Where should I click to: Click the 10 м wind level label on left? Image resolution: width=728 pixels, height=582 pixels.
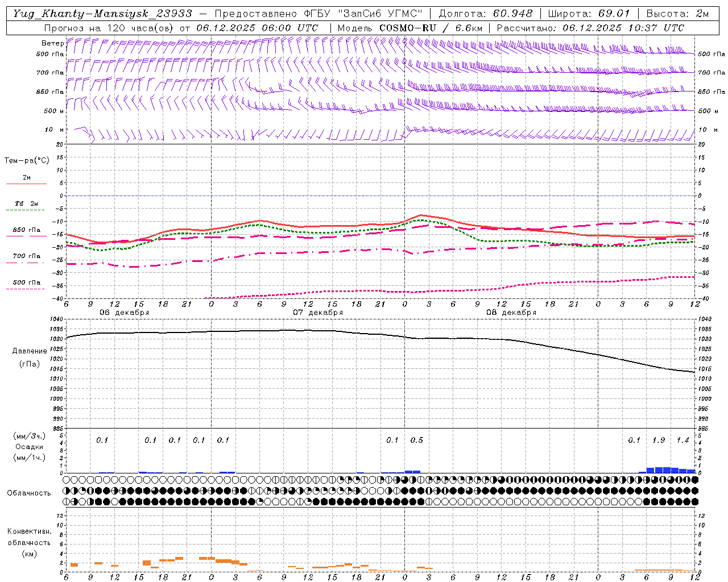pos(54,130)
